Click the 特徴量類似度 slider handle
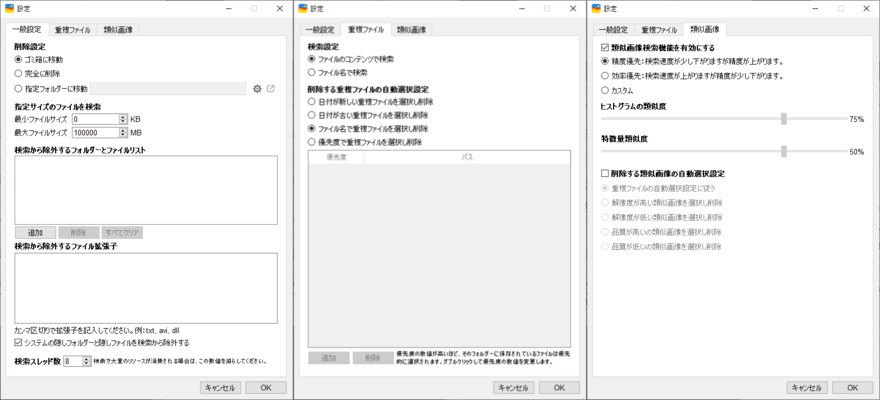 (783, 151)
